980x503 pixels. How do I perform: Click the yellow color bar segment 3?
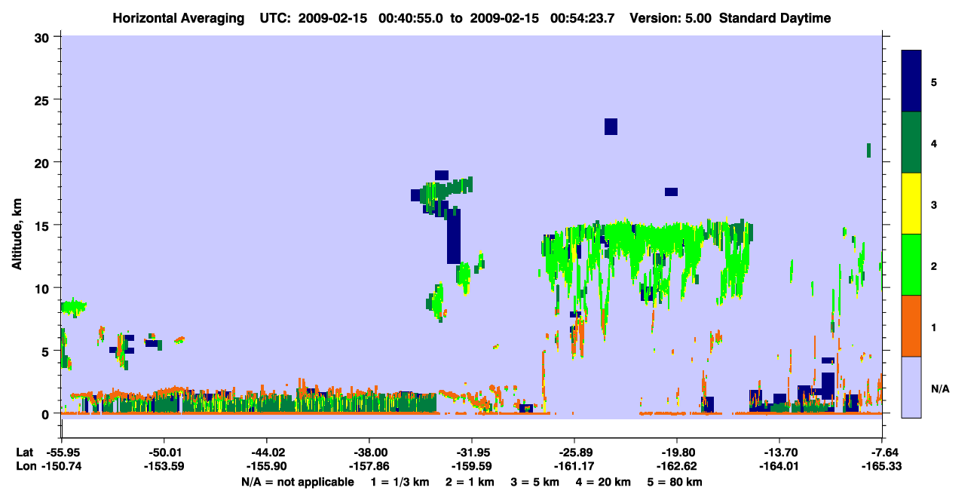[911, 204]
